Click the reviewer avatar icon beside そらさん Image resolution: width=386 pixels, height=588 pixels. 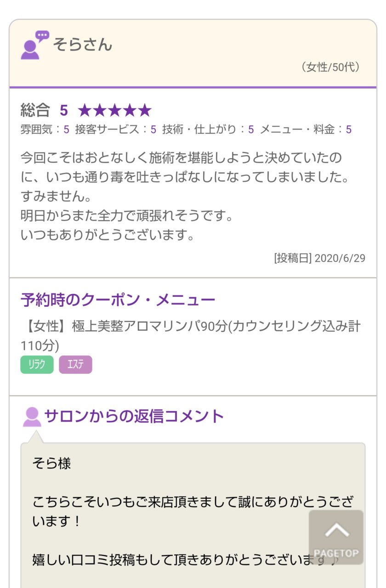pos(34,45)
